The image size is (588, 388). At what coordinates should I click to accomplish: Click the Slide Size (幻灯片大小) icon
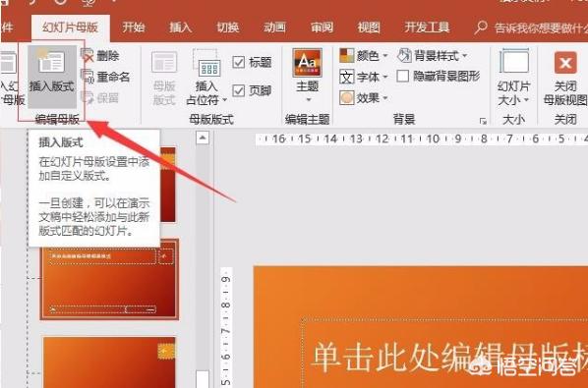pyautogui.click(x=513, y=61)
